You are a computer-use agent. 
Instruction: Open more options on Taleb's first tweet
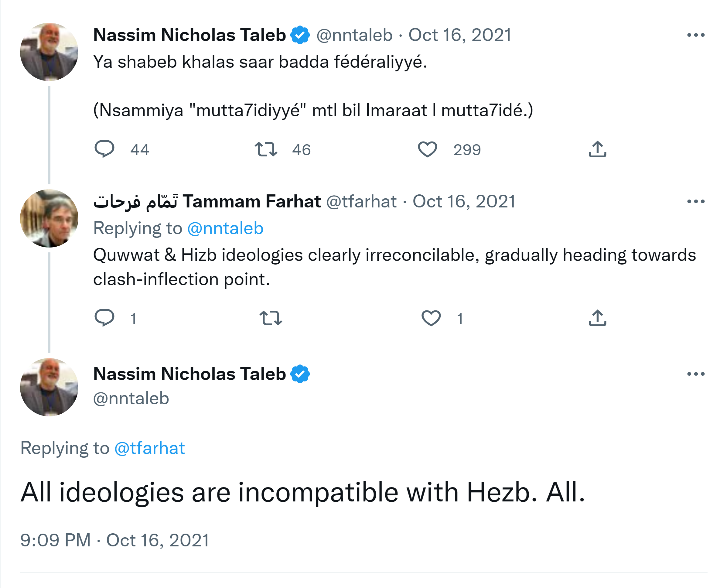(696, 35)
